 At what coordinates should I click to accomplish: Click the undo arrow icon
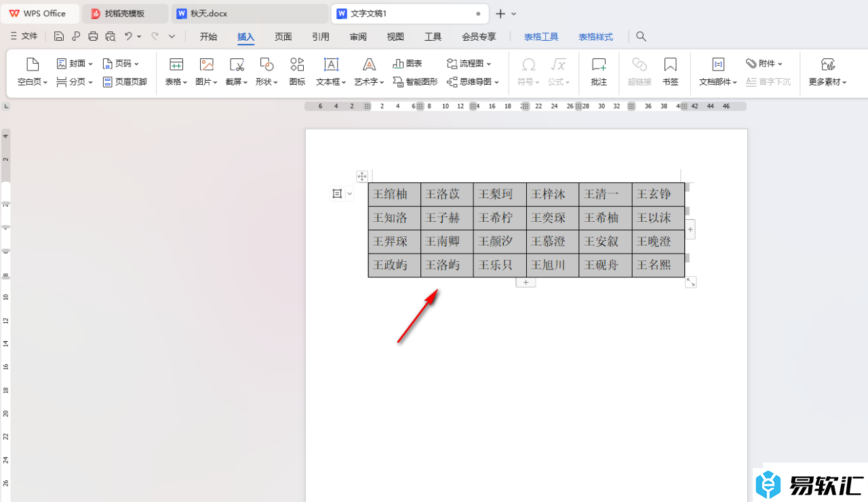pos(127,37)
